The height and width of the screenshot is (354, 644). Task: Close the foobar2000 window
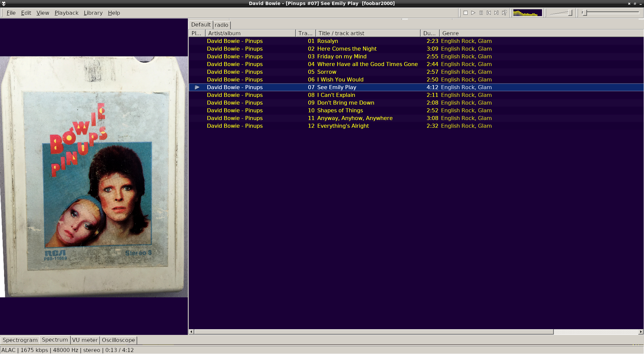click(x=629, y=3)
